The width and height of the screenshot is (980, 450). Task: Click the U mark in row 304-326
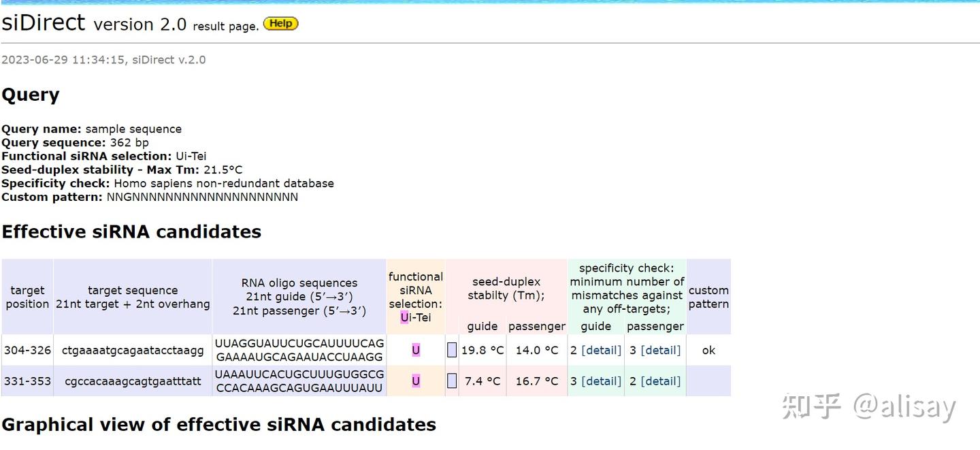(x=416, y=350)
